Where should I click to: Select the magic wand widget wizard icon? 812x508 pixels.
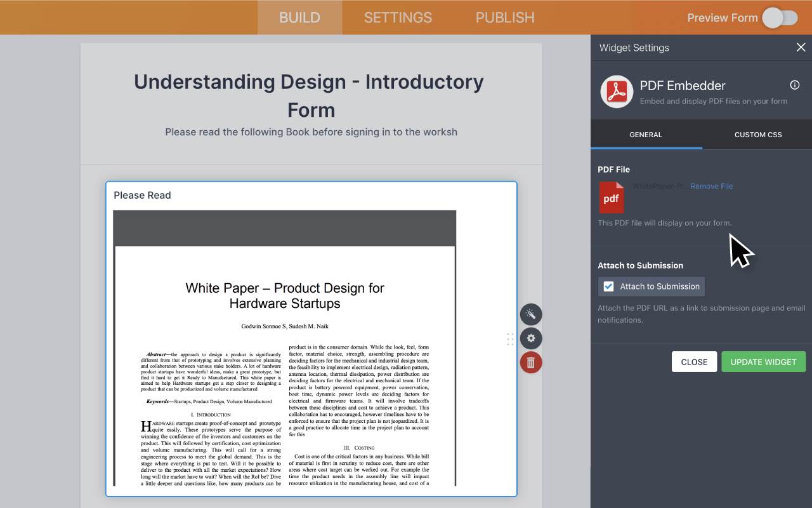click(531, 314)
